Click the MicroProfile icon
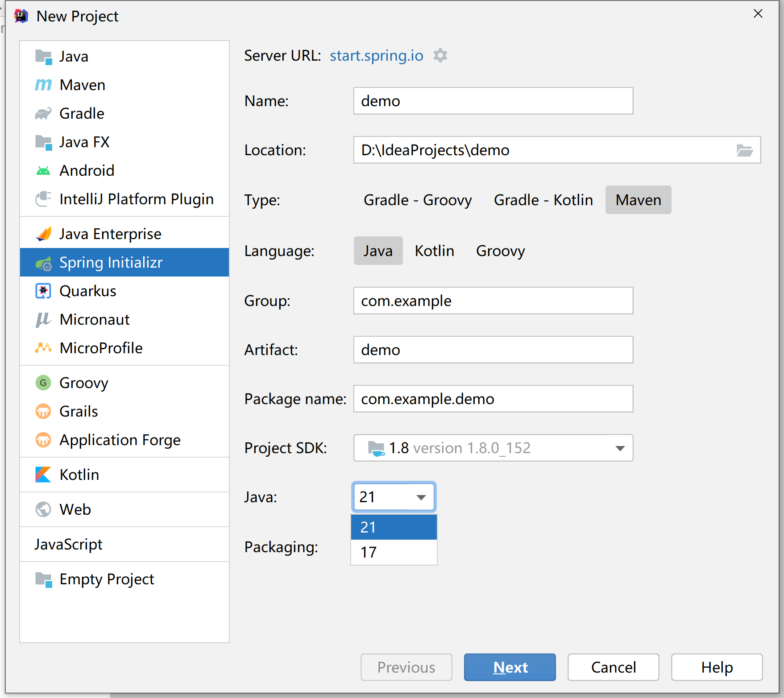This screenshot has width=784, height=698. [x=43, y=348]
